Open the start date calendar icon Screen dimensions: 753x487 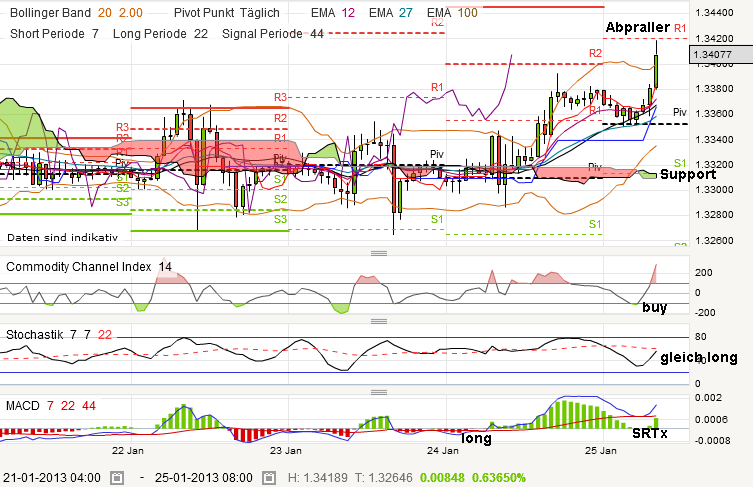tap(117, 478)
